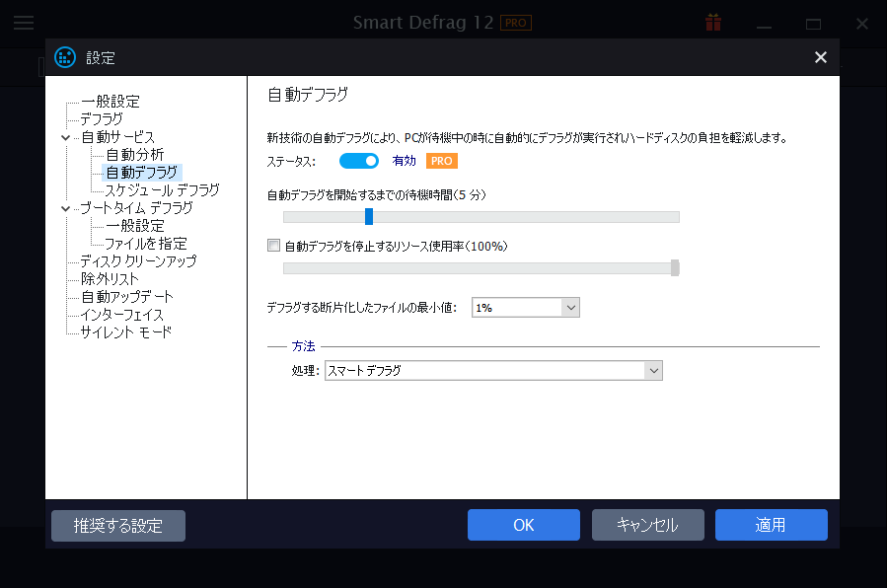This screenshot has height=588, width=887.
Task: Click the 推奨する設定 button
Action: tap(118, 526)
